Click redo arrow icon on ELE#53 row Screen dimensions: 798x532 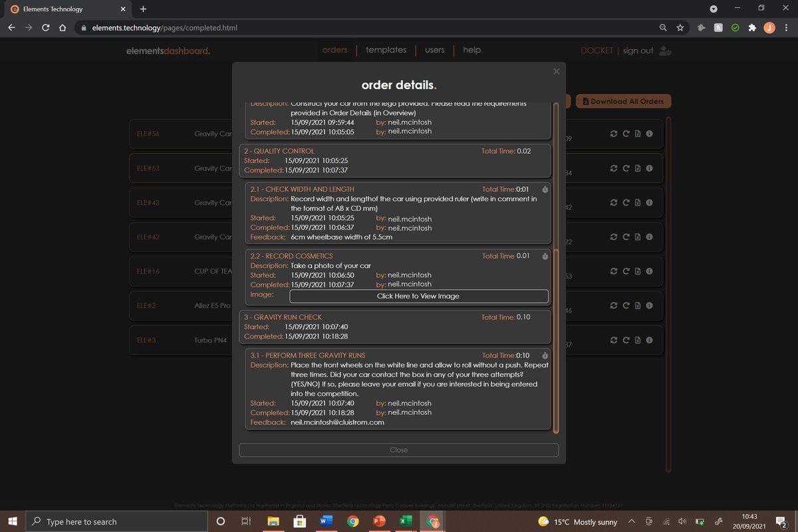coord(626,168)
